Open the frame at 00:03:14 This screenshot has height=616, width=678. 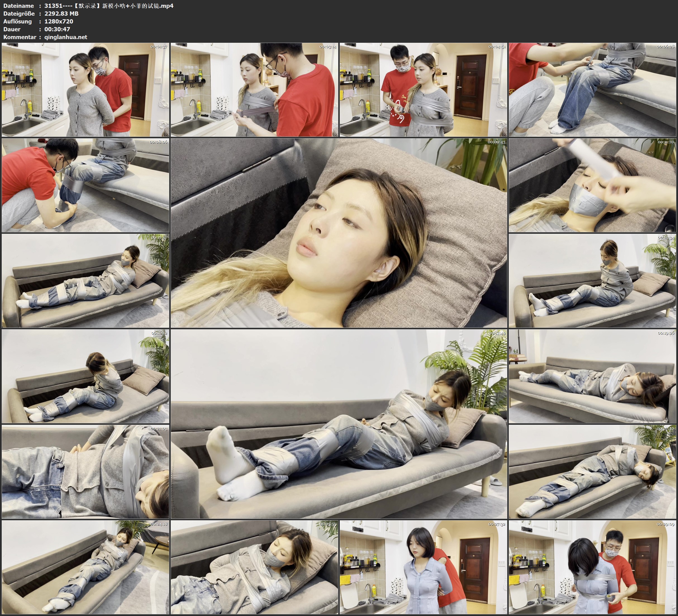pyautogui.click(x=254, y=89)
